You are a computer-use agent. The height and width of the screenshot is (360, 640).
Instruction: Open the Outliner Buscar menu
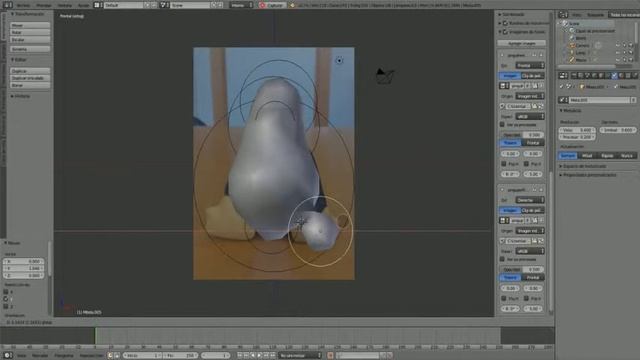point(595,15)
